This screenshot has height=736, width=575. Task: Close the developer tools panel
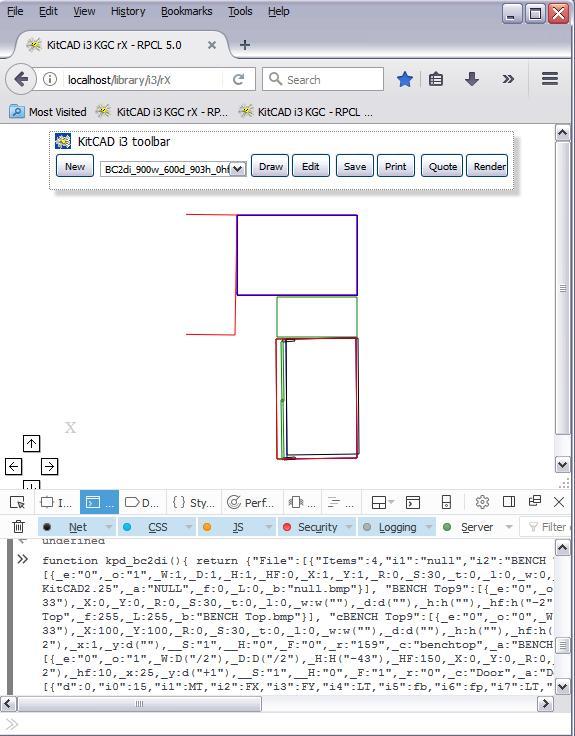(x=559, y=502)
